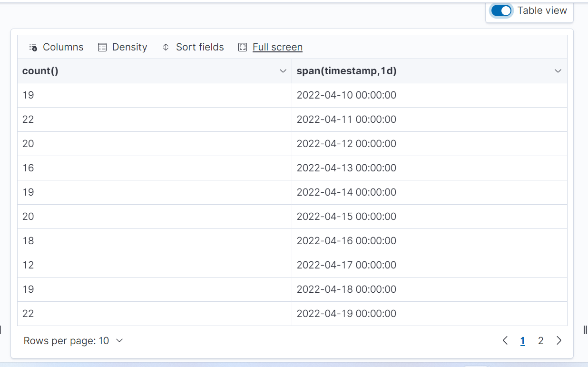
Task: Open the Sort fields menu
Action: click(x=193, y=47)
